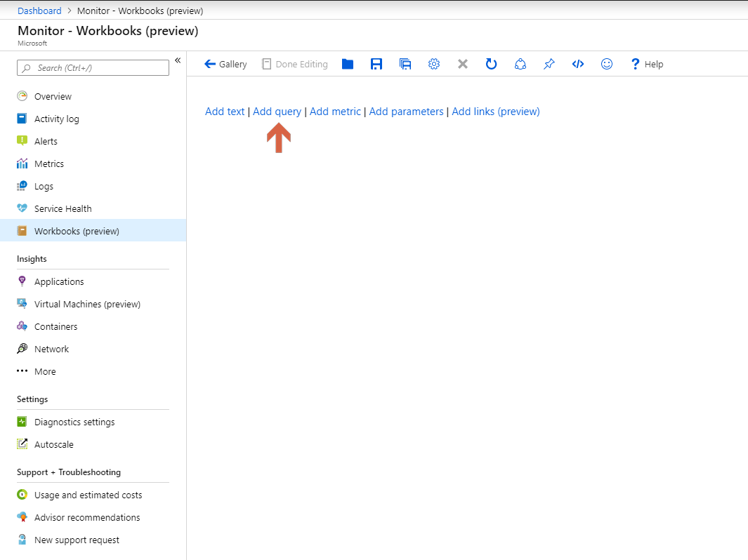Open Logs menu item

pyautogui.click(x=93, y=186)
